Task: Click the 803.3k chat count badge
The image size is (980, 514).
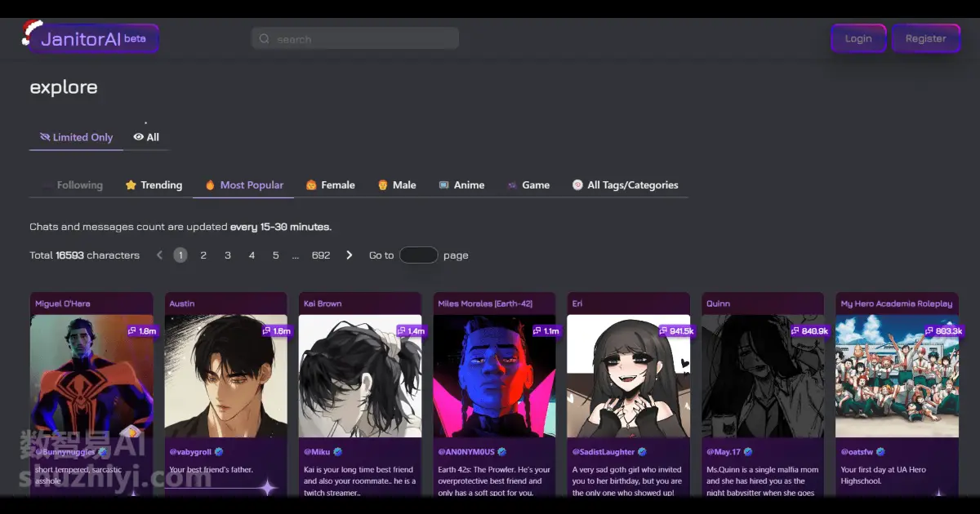Action: click(945, 331)
